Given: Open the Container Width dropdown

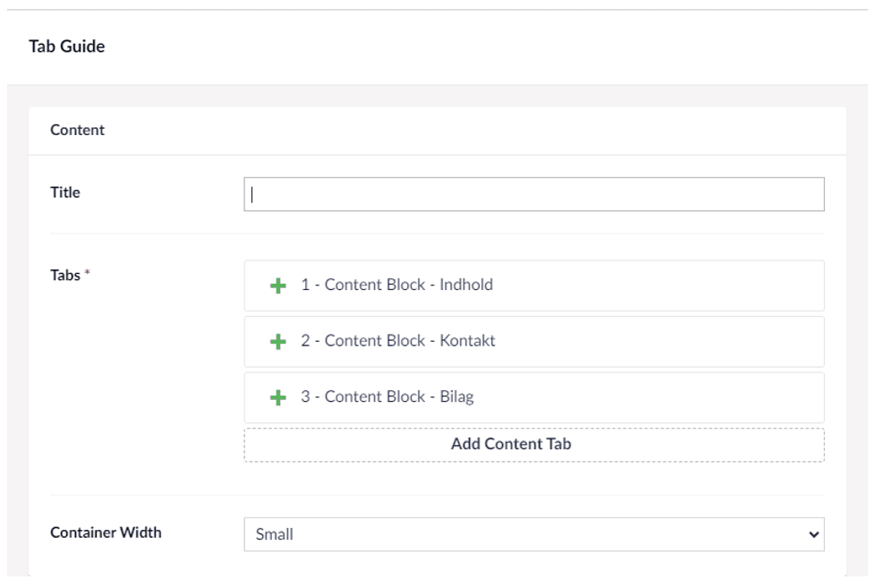Looking at the screenshot, I should (x=534, y=534).
